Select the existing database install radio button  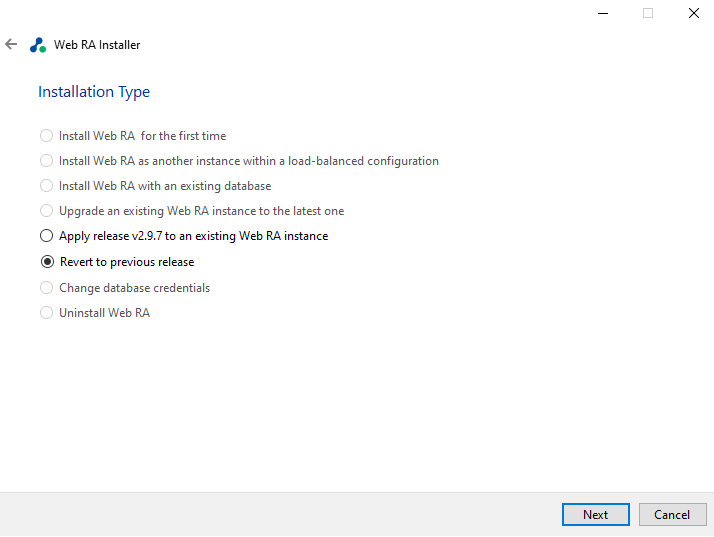pos(46,186)
